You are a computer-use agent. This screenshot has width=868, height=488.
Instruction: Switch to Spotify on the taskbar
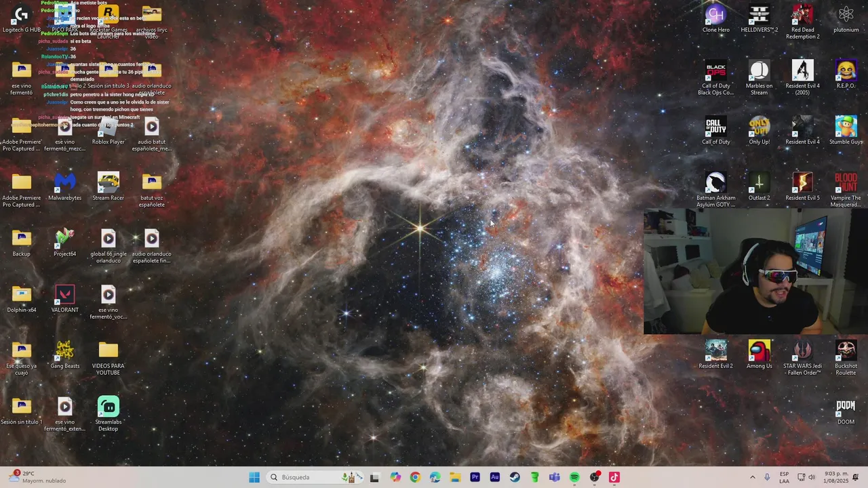click(x=574, y=477)
